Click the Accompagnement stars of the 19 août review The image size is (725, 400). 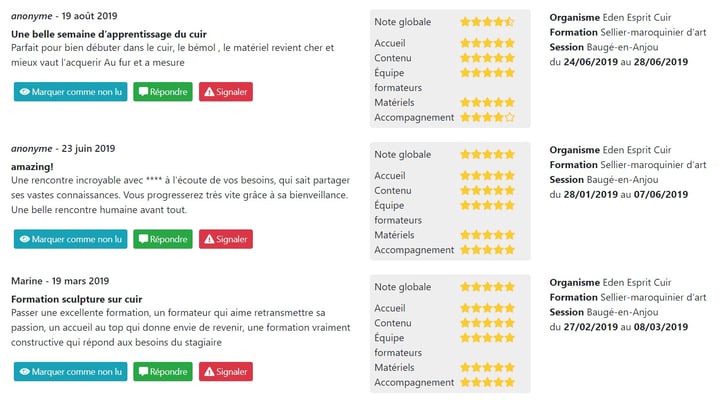[487, 117]
